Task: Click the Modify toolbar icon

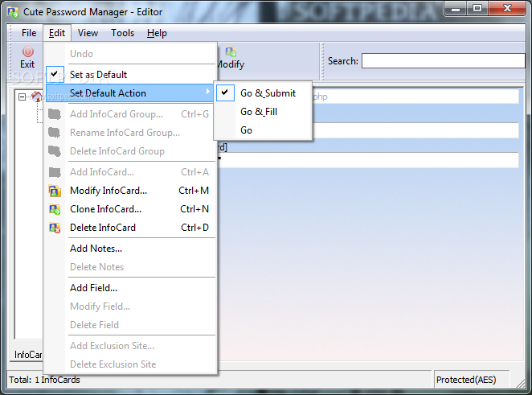Action: point(231,52)
